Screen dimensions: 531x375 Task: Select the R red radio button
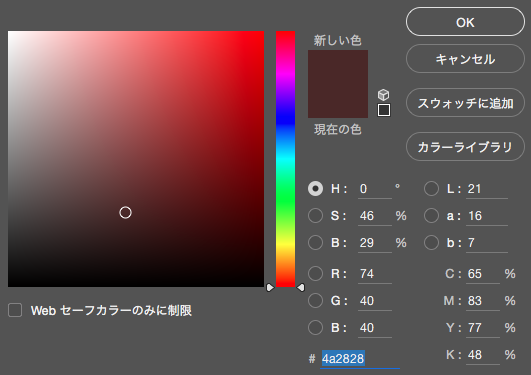click(315, 273)
